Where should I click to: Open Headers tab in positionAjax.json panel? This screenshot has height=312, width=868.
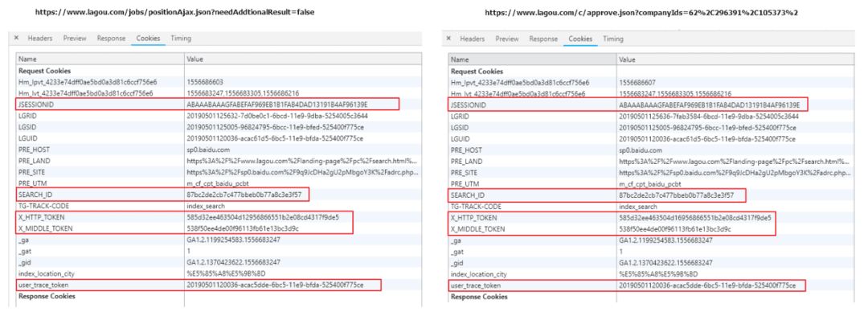40,39
